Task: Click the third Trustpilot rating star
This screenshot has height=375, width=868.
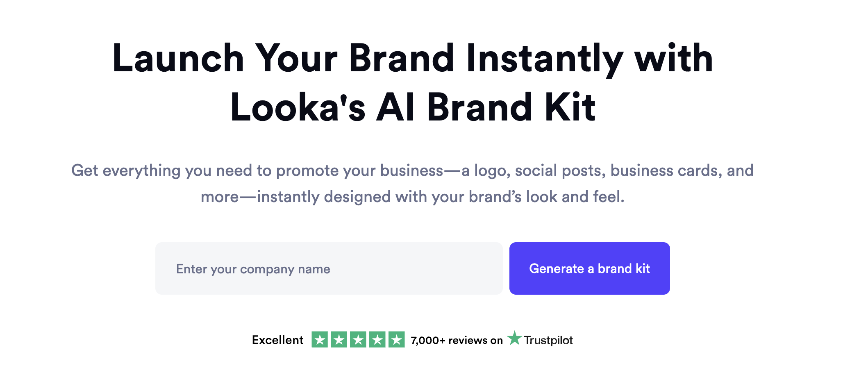Action: point(358,340)
